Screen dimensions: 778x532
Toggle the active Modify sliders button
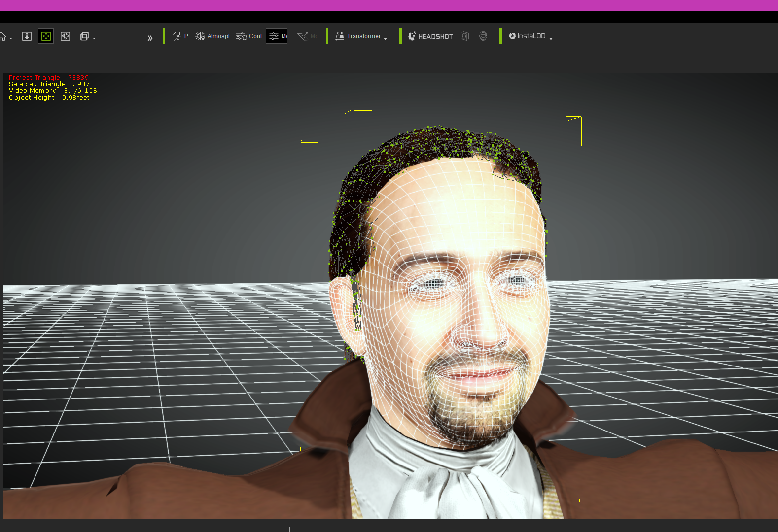tap(277, 36)
